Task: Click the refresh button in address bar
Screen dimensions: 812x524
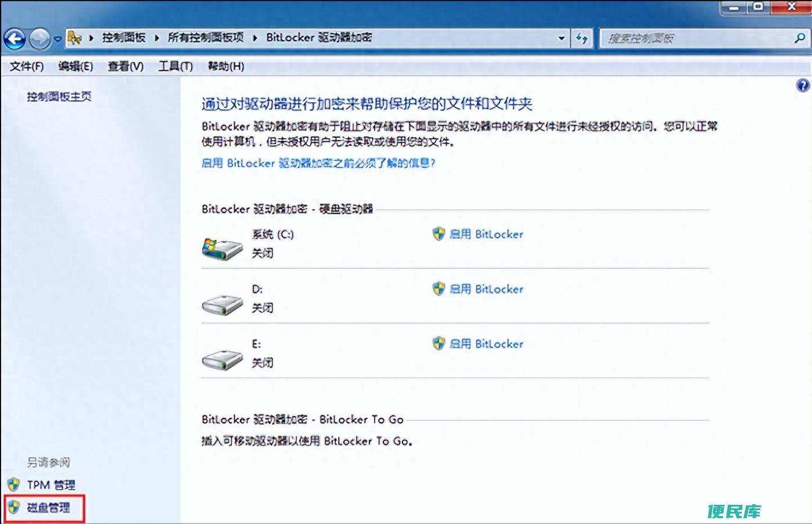Action: (581, 38)
